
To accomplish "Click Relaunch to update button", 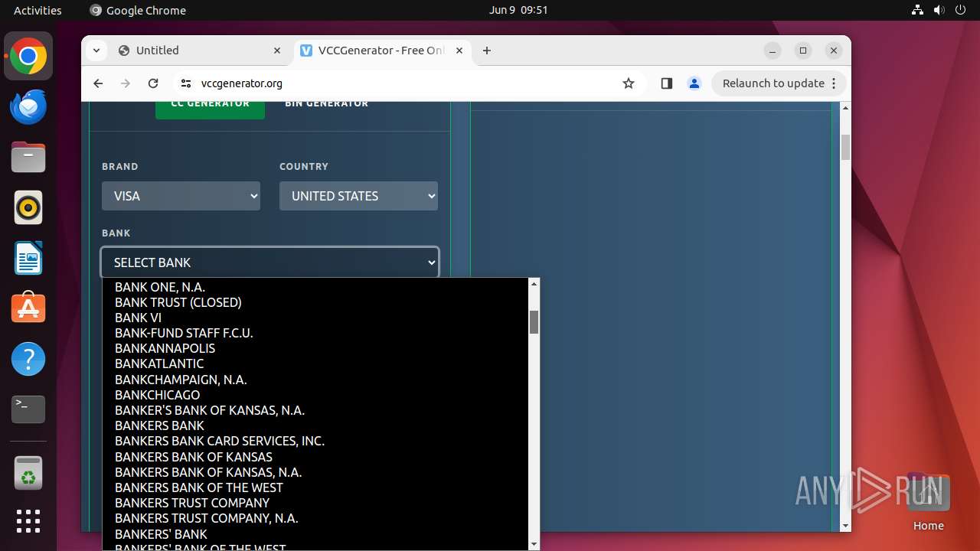I will (780, 83).
